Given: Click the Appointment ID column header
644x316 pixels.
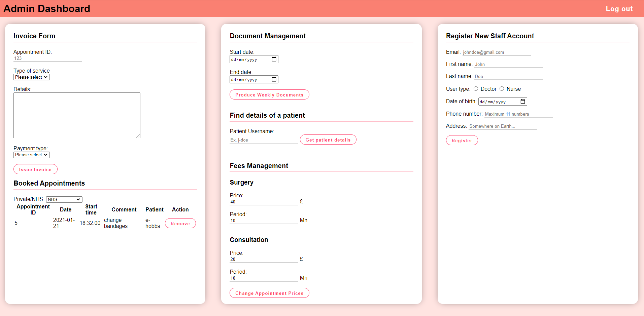Looking at the screenshot, I should 33,209.
